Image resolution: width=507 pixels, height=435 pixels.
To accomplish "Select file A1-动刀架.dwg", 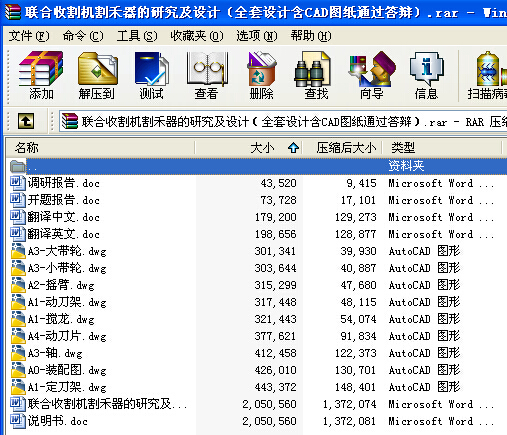I will tap(67, 302).
